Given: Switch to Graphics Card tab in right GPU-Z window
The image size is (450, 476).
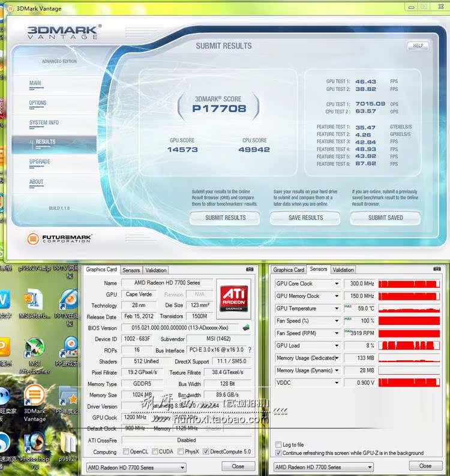Looking at the screenshot, I should point(289,270).
